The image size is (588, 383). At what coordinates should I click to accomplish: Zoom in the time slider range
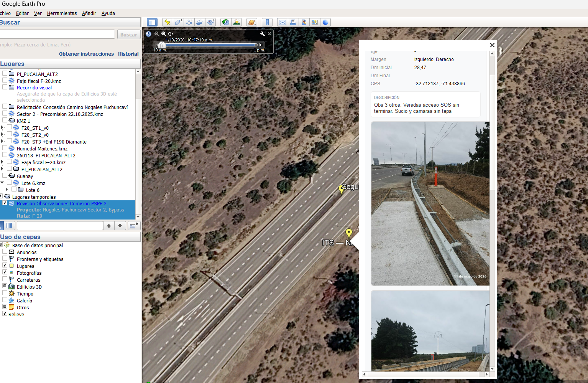pyautogui.click(x=164, y=34)
